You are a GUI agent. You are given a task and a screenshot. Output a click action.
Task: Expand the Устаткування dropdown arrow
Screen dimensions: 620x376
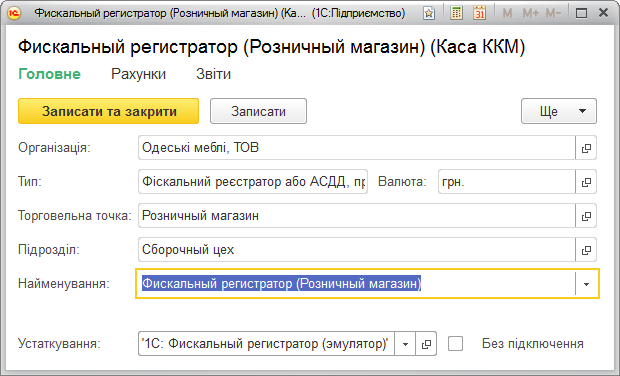click(x=405, y=344)
